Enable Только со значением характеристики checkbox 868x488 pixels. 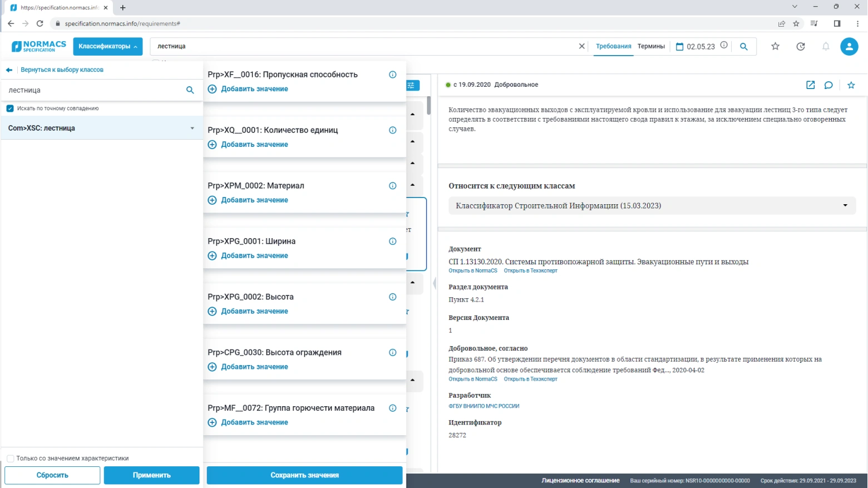(10, 459)
